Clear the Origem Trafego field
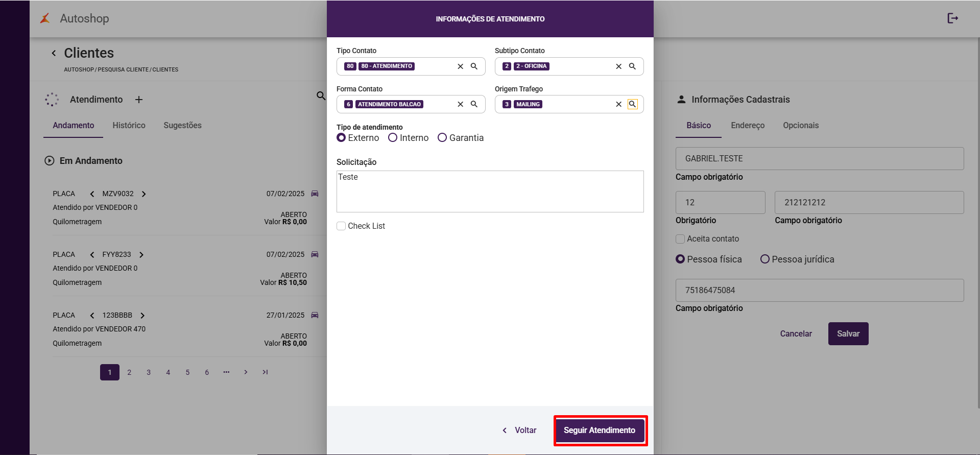 point(618,104)
